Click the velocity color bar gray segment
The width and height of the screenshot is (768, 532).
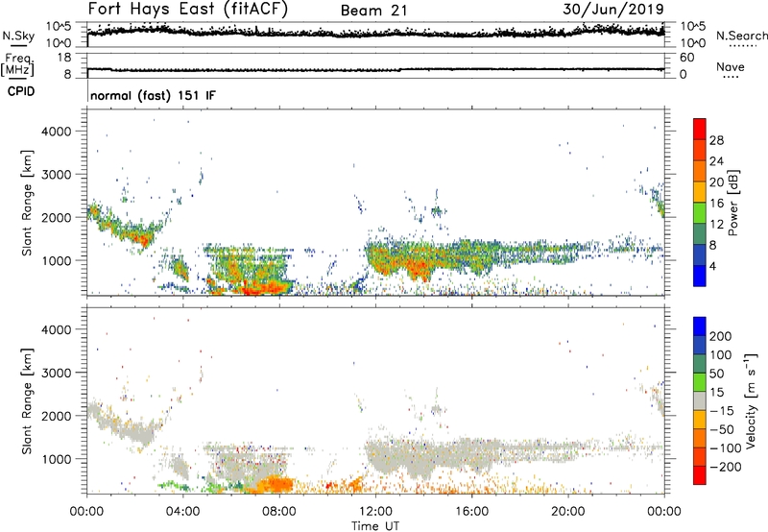click(700, 400)
